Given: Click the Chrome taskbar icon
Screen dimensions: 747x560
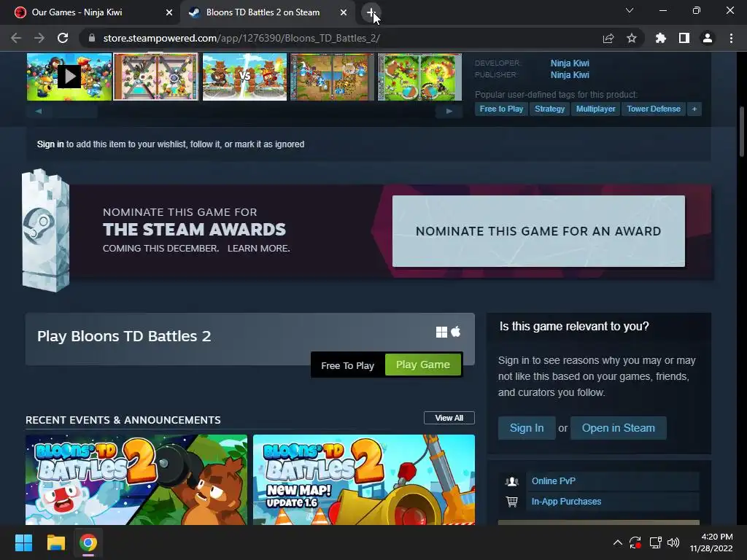Looking at the screenshot, I should [x=88, y=542].
